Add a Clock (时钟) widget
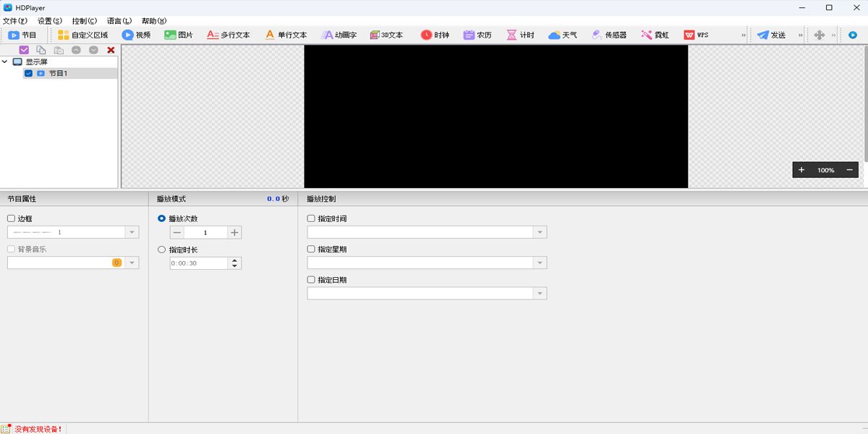Screen dimensions: 868x434 pyautogui.click(x=435, y=35)
